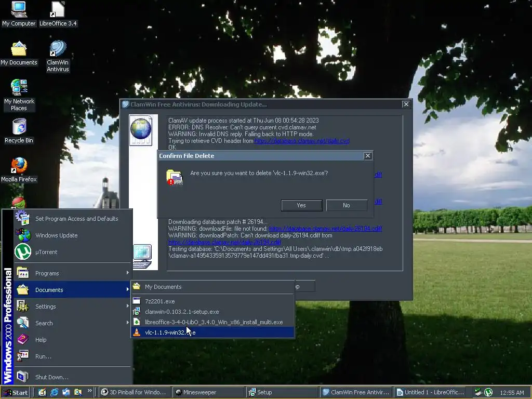The image size is (532, 399).
Task: Click the Windows Update globe icon
Action: pos(23,235)
